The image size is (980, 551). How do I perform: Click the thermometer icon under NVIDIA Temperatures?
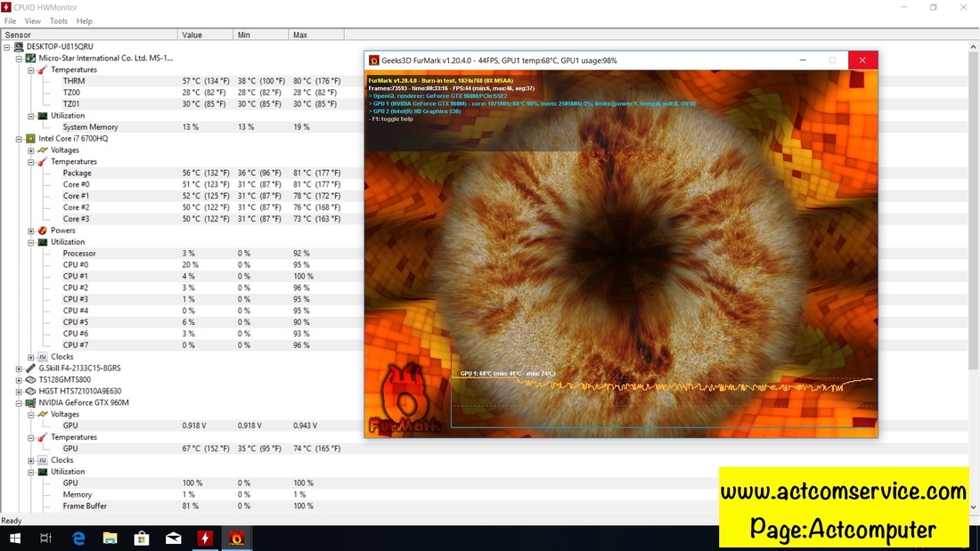pyautogui.click(x=43, y=437)
